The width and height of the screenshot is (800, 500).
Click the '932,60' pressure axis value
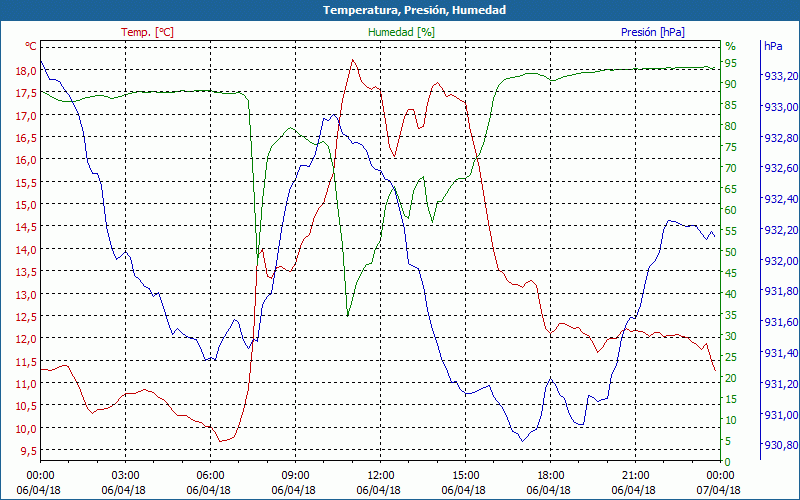tap(781, 168)
